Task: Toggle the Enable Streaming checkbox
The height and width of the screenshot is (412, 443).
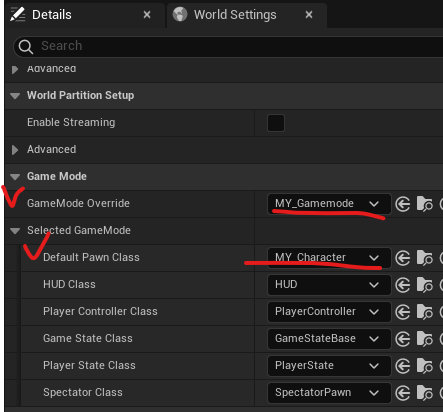Action: [276, 123]
